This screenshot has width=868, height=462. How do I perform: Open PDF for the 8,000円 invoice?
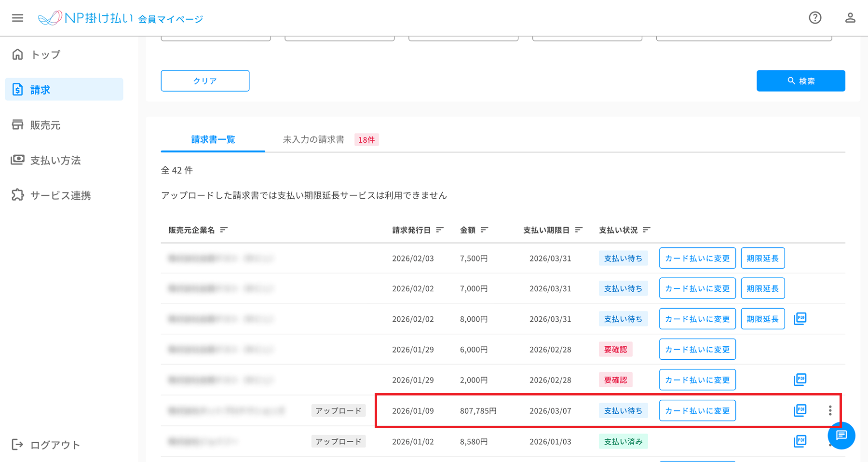(x=800, y=319)
